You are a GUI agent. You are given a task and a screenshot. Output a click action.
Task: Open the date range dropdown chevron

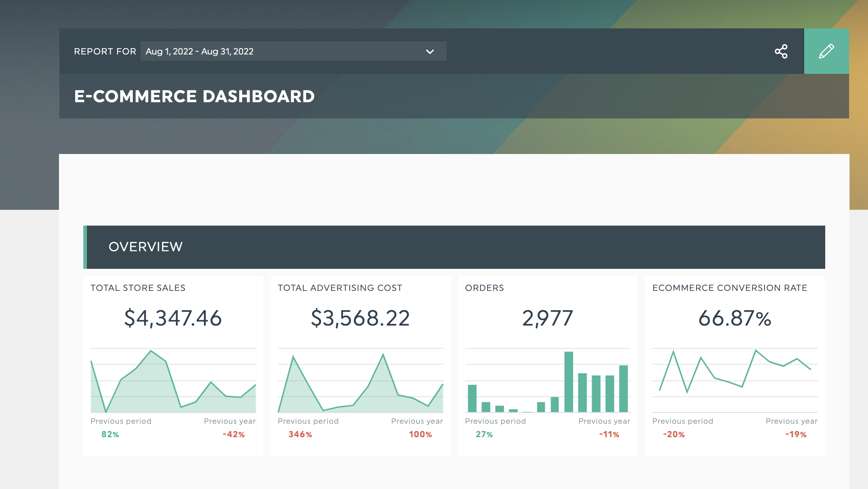point(430,52)
